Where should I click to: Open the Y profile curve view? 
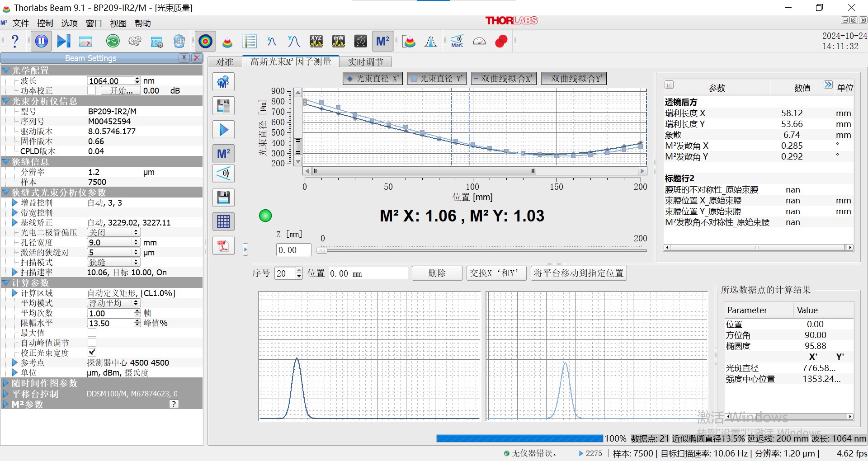tap(294, 42)
